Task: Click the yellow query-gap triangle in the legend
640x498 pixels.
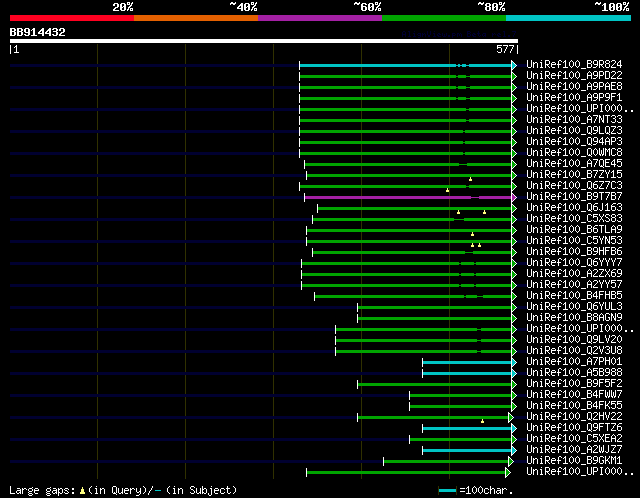Action: click(x=82, y=491)
